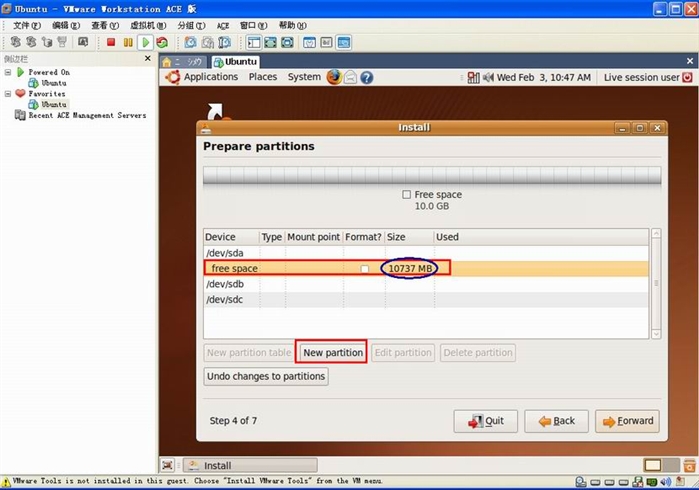Select the /dev/sdc row

point(426,300)
